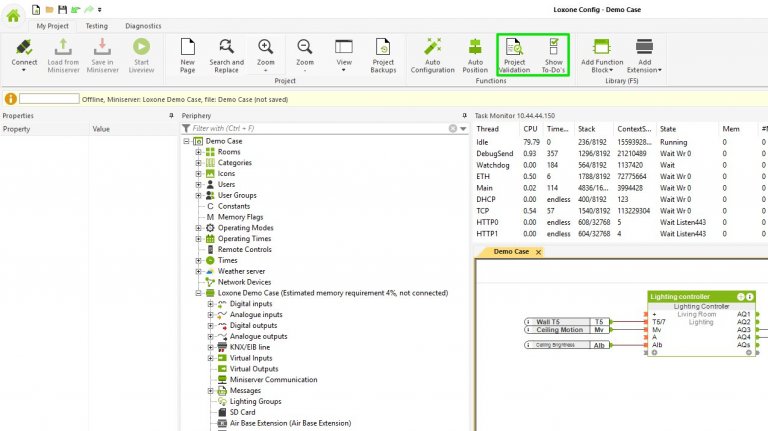The height and width of the screenshot is (431, 768).
Task: Click the open folder quick-access icon
Action: tap(49, 9)
